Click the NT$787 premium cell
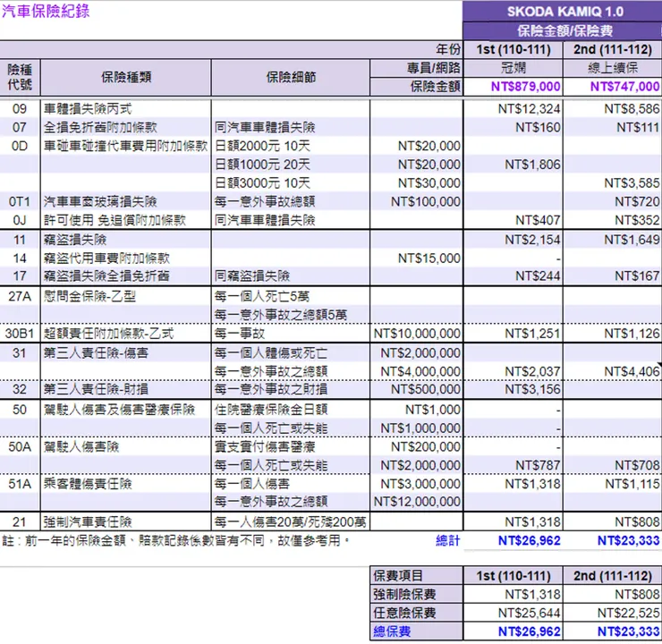 click(513, 465)
